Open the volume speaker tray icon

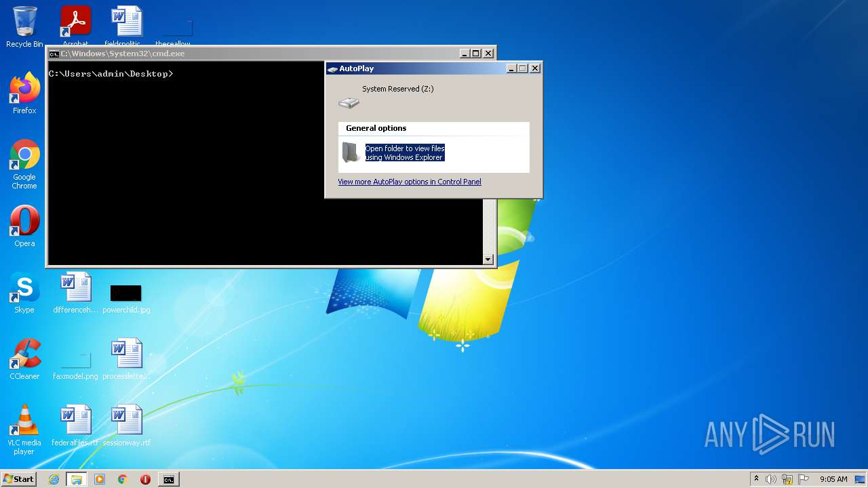click(x=771, y=479)
